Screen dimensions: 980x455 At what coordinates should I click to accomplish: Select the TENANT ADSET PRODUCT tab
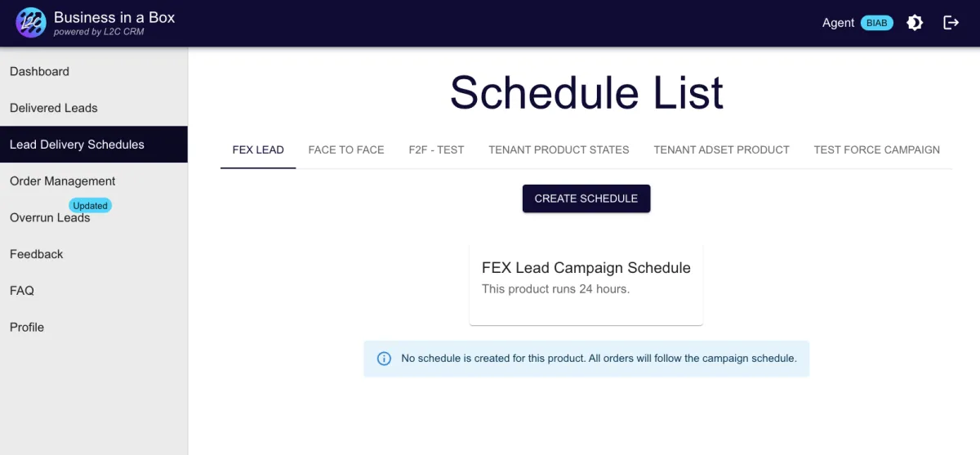click(722, 149)
